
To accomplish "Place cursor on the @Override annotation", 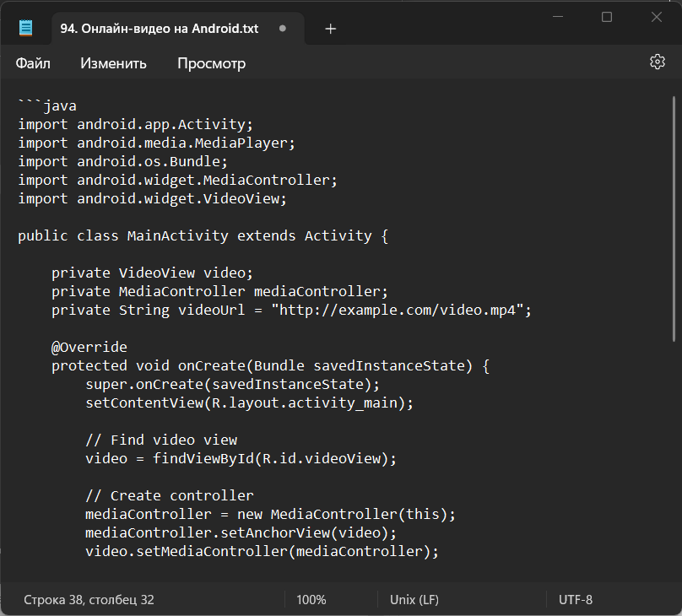I will pyautogui.click(x=89, y=347).
